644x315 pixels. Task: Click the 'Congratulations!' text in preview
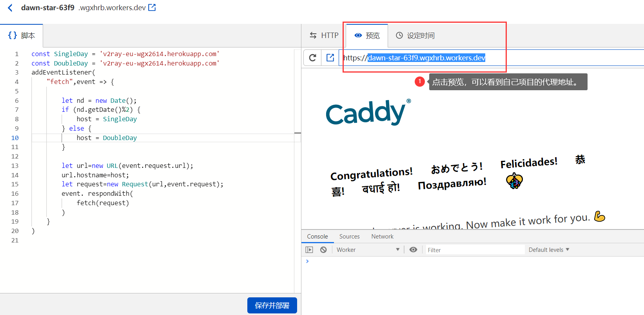pos(372,173)
